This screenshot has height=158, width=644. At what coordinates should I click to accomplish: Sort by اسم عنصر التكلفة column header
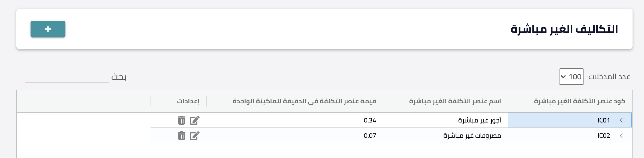pyautogui.click(x=455, y=101)
